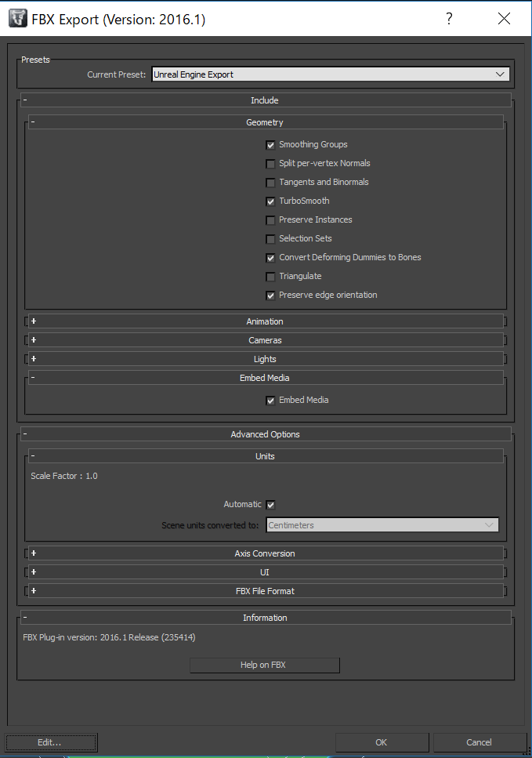Screen dimensions: 532x758
Task: Enable Split per-vertex Normals
Action: (270, 164)
